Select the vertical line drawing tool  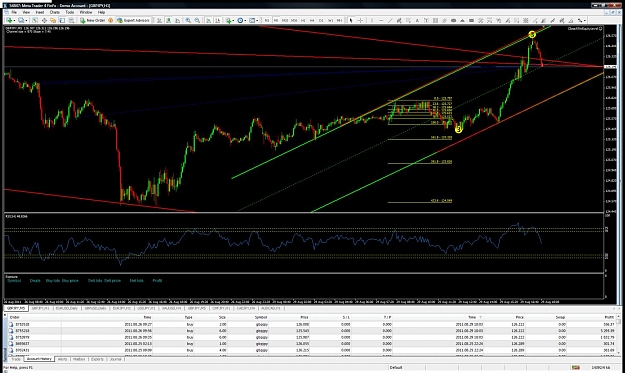click(372, 20)
